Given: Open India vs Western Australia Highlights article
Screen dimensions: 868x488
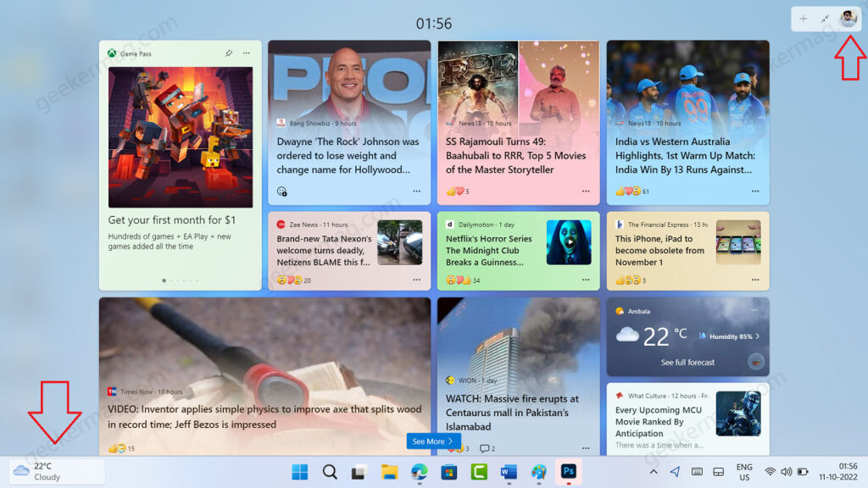Looking at the screenshot, I should click(x=685, y=156).
